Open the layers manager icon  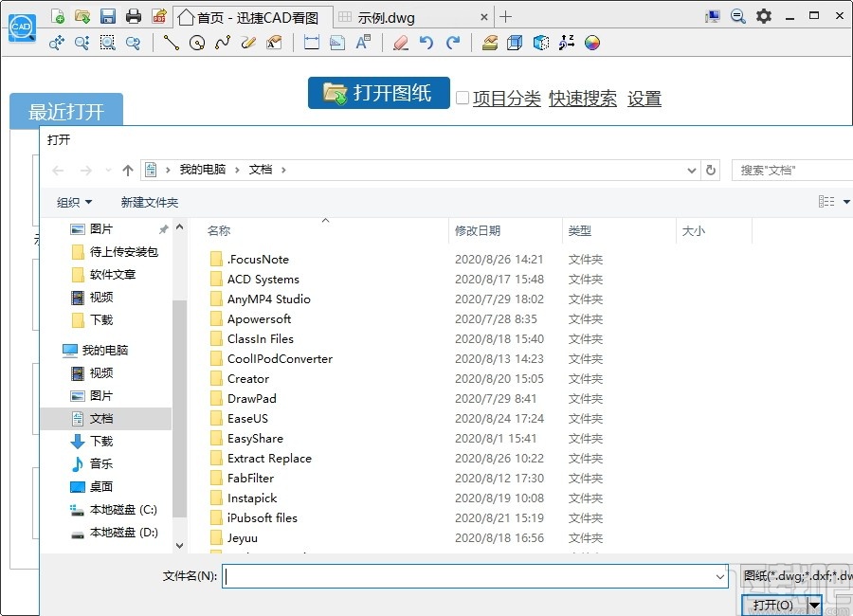[x=490, y=43]
